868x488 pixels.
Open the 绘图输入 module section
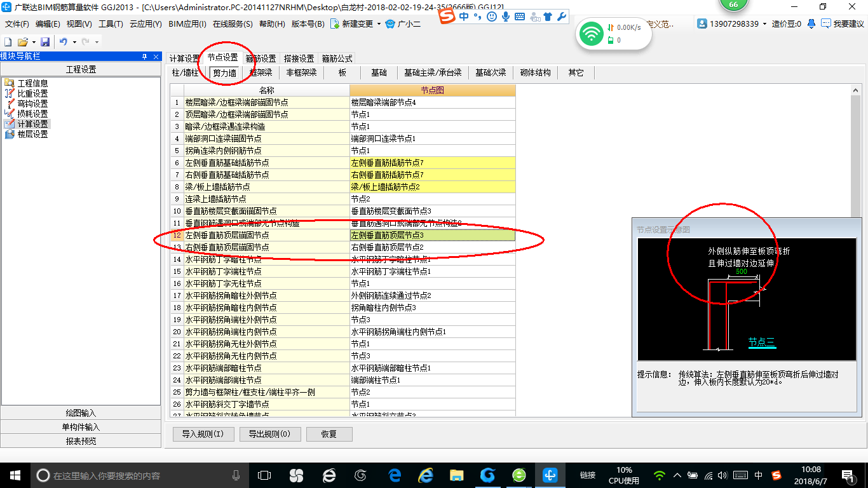tap(81, 413)
